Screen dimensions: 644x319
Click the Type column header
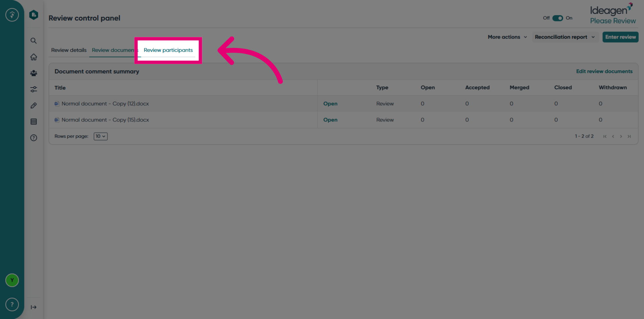(382, 88)
